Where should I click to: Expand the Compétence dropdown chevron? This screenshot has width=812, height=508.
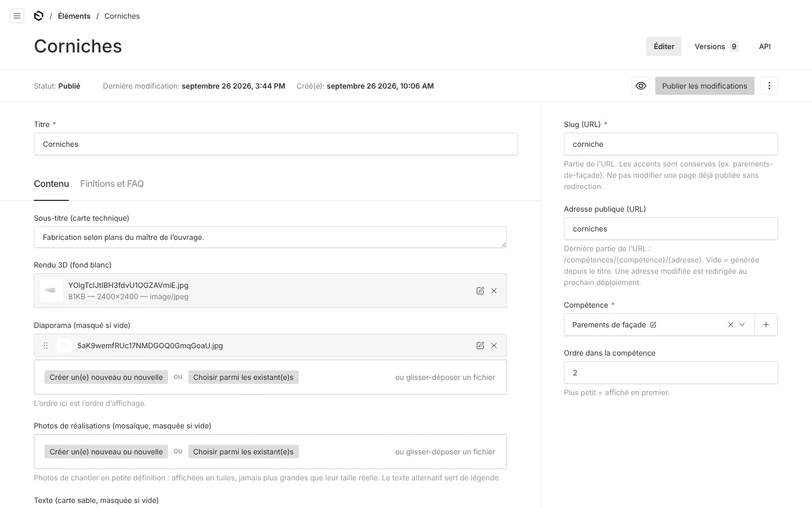pyautogui.click(x=742, y=325)
